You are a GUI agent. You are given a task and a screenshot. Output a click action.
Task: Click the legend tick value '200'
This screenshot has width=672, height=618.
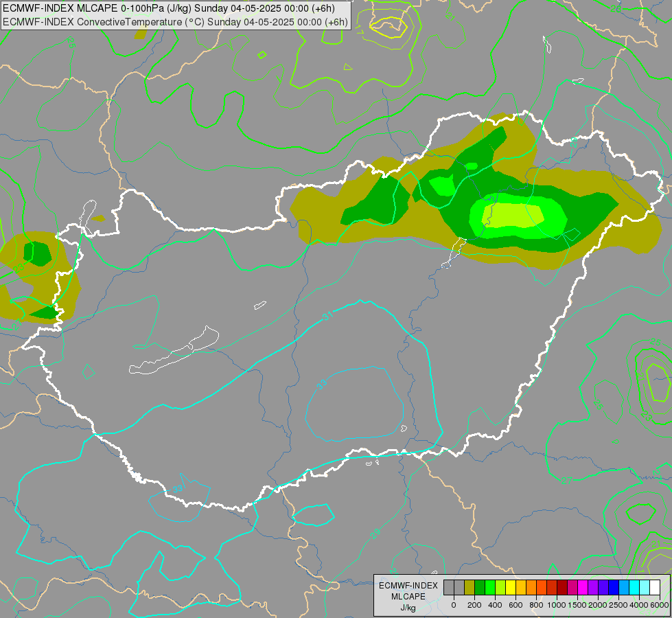[474, 605]
